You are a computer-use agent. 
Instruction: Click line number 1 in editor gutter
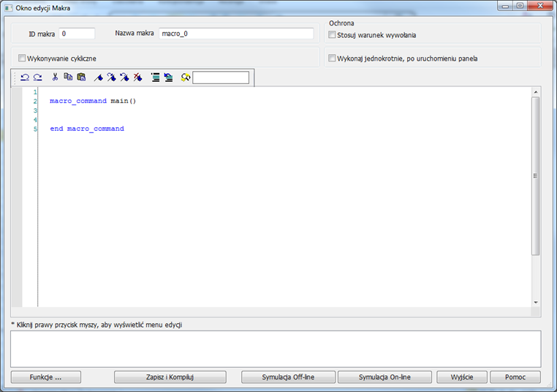35,92
